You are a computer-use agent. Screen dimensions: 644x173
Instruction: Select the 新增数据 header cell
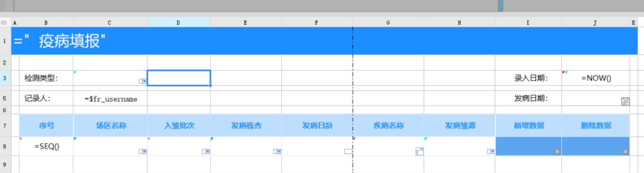click(529, 125)
